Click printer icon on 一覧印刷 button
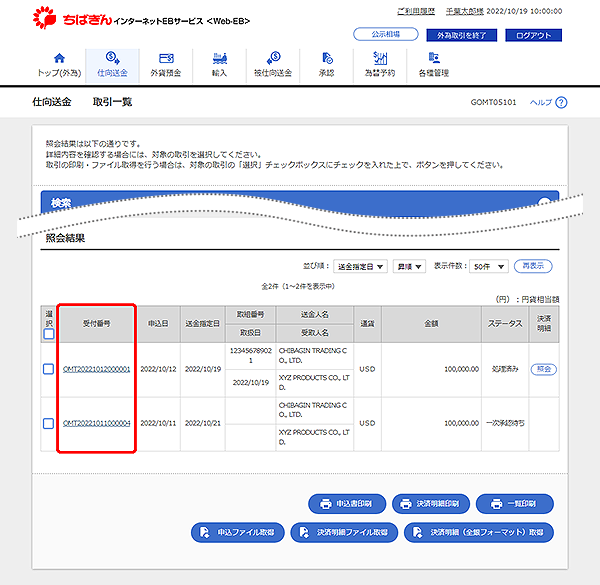The height and width of the screenshot is (585, 600). pyautogui.click(x=496, y=504)
